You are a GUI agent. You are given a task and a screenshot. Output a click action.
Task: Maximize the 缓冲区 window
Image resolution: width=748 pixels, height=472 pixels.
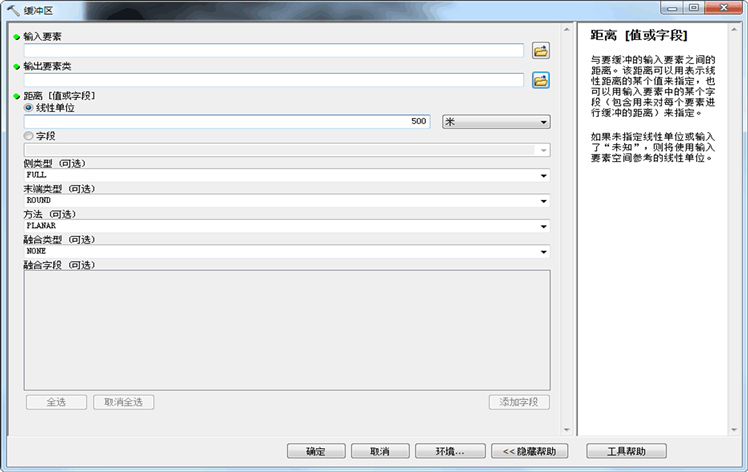coord(694,8)
